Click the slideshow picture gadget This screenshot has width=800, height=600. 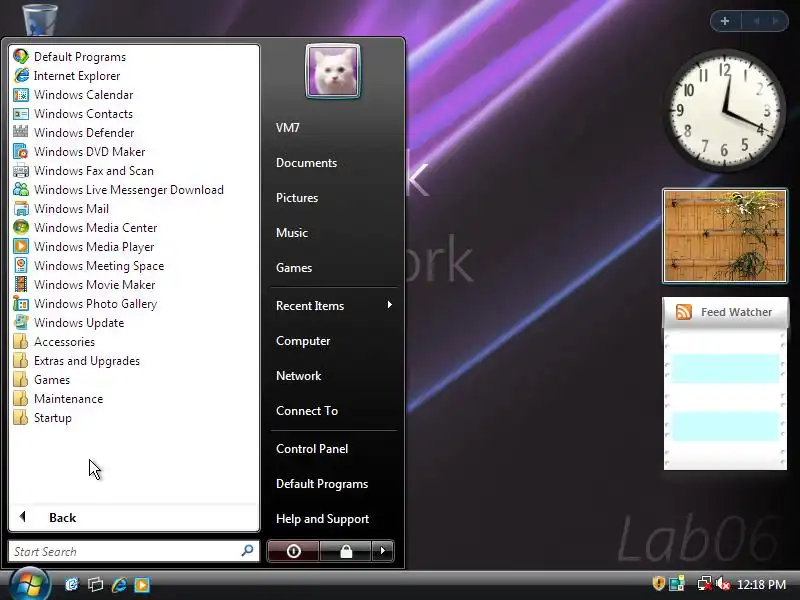pyautogui.click(x=724, y=236)
